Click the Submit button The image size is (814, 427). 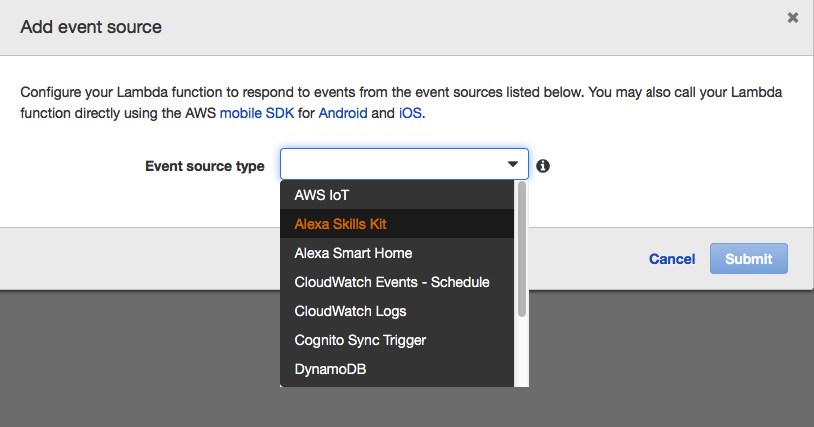(x=748, y=259)
